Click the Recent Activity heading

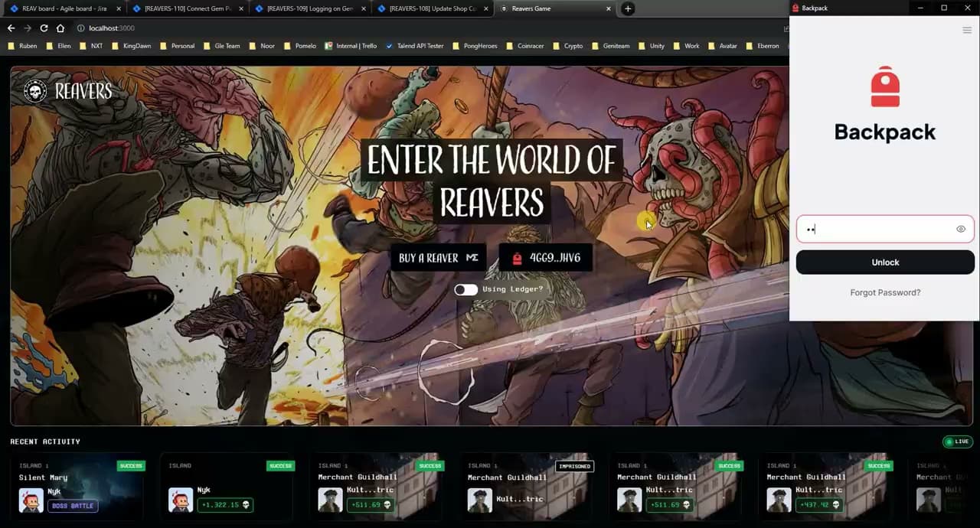pyautogui.click(x=45, y=442)
